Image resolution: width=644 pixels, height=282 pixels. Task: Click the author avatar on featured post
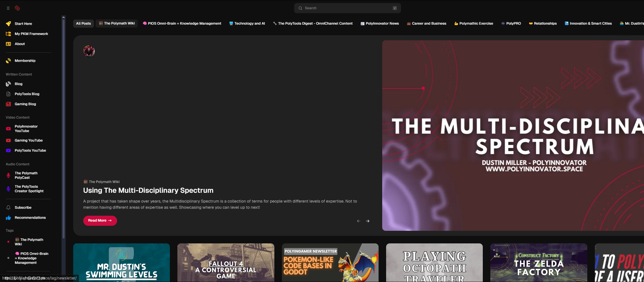tap(89, 51)
